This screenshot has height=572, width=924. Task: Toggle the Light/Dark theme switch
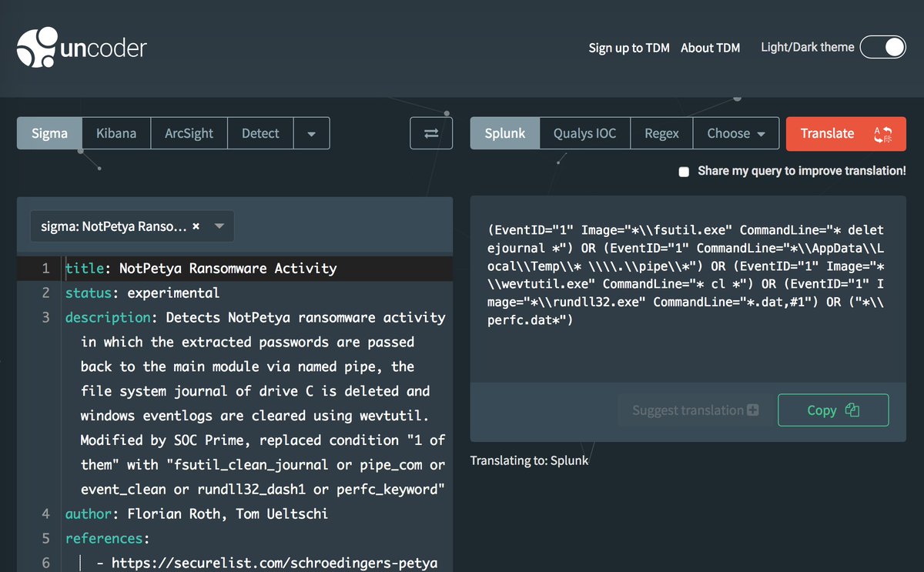point(883,47)
